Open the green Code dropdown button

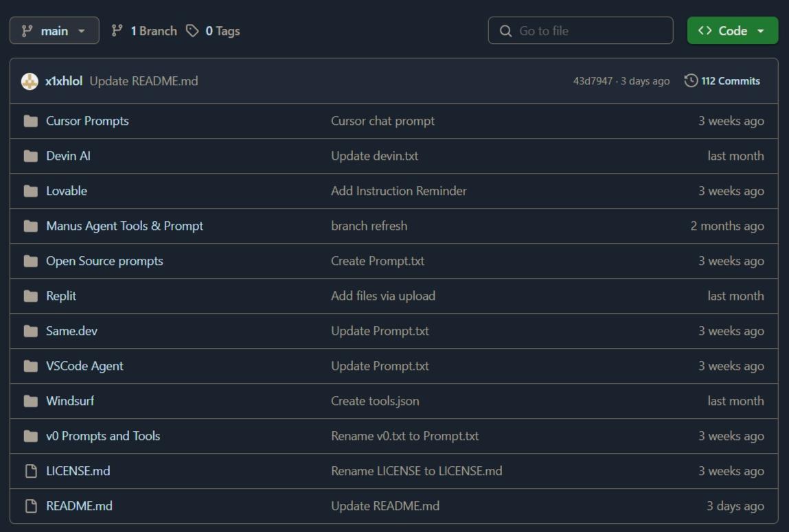(732, 31)
